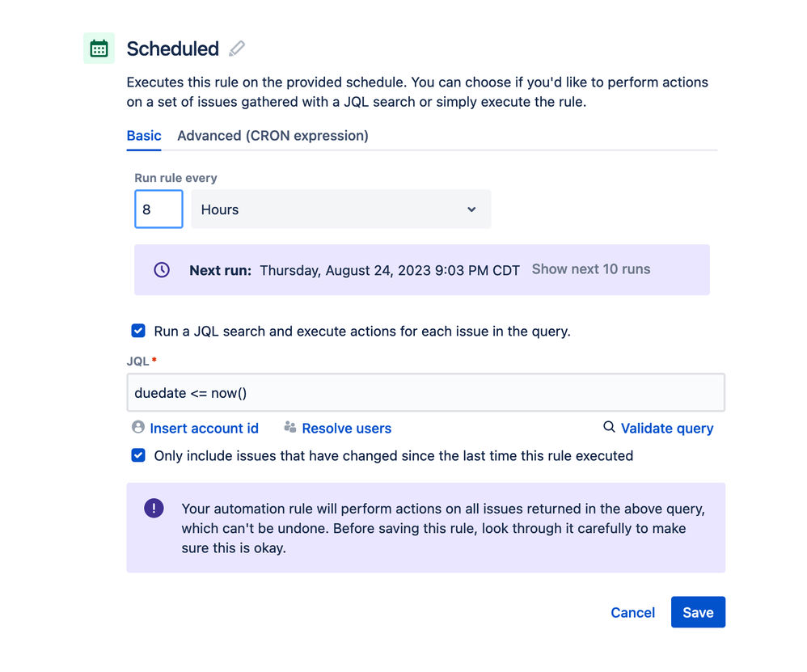The width and height of the screenshot is (807, 672).
Task: Click the purple exclamation warning icon
Action: tap(154, 508)
